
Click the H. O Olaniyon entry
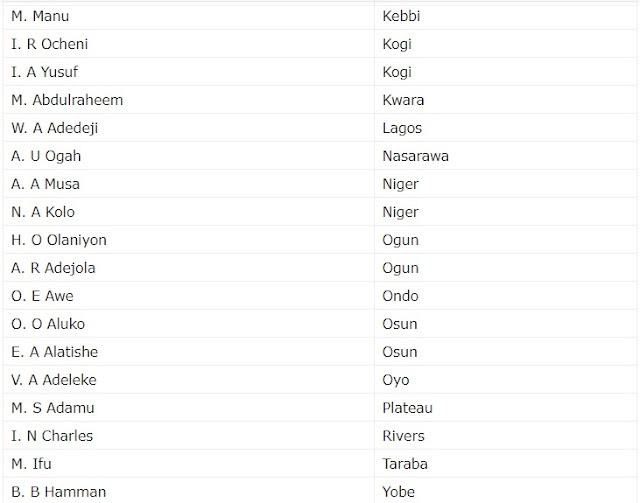click(59, 240)
